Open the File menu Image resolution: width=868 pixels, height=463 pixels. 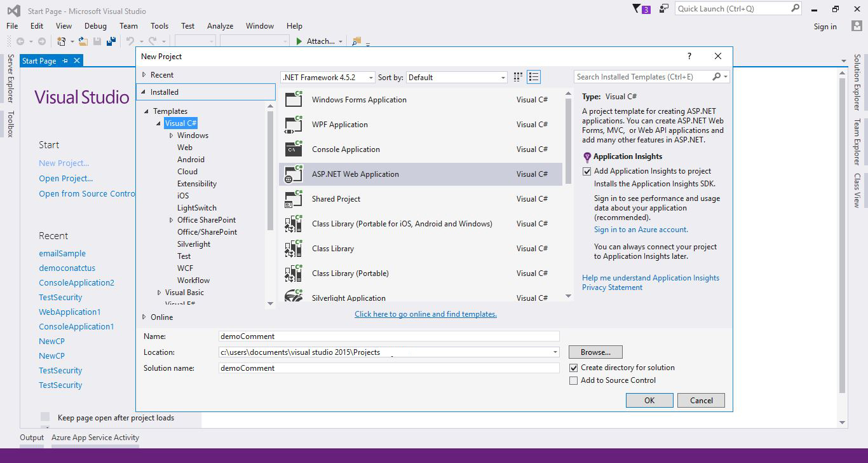(x=12, y=25)
